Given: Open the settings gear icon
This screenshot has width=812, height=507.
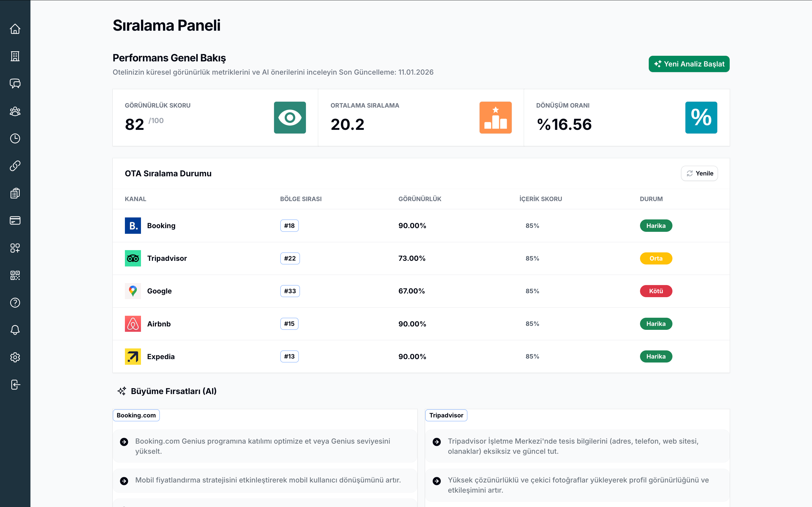Looking at the screenshot, I should click(x=15, y=357).
